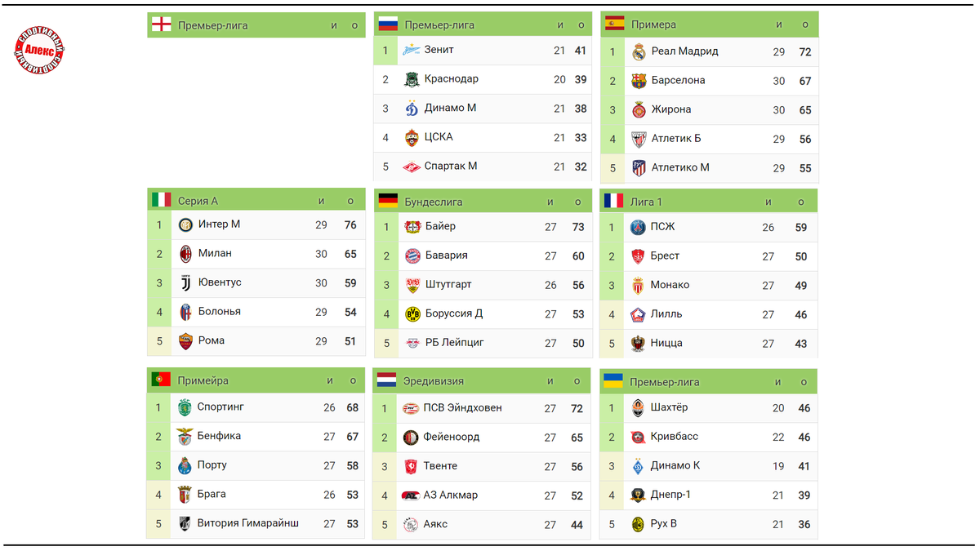Click the England flag icon
Image resolution: width=980 pixels, height=551 pixels.
(162, 24)
